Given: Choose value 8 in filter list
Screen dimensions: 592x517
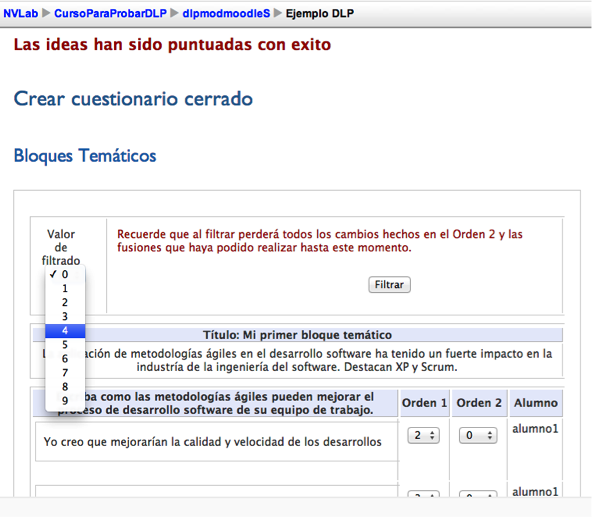Looking at the screenshot, I should coord(65,387).
